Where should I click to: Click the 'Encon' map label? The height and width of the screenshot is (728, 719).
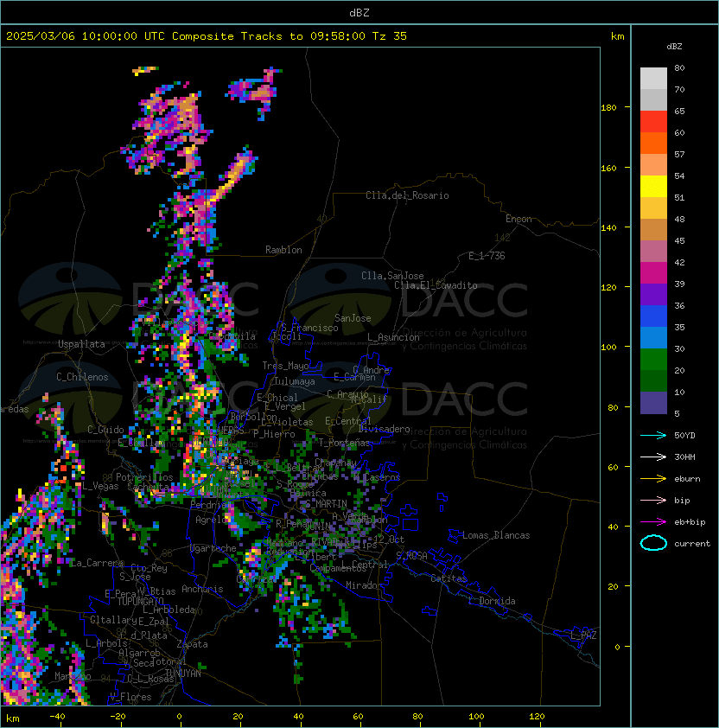click(519, 219)
